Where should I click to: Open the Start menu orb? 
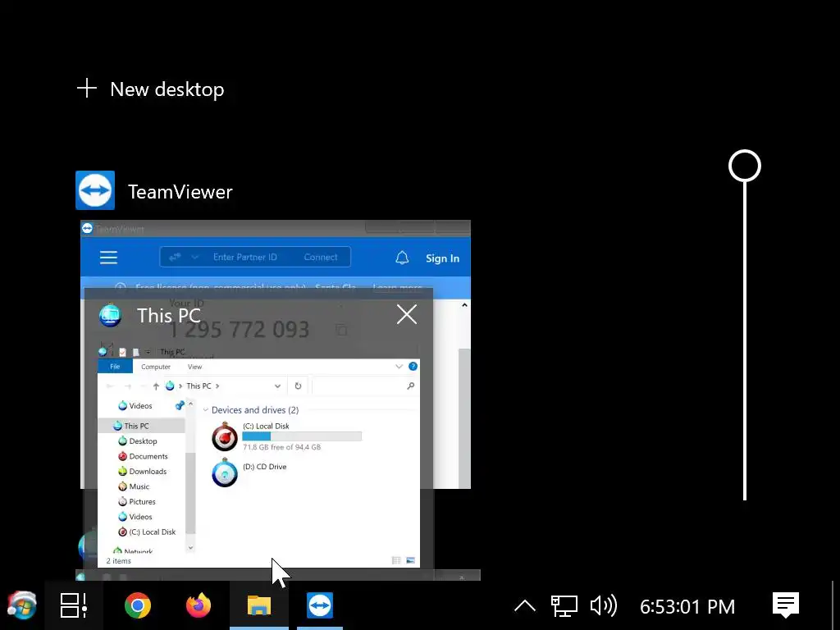(x=22, y=606)
